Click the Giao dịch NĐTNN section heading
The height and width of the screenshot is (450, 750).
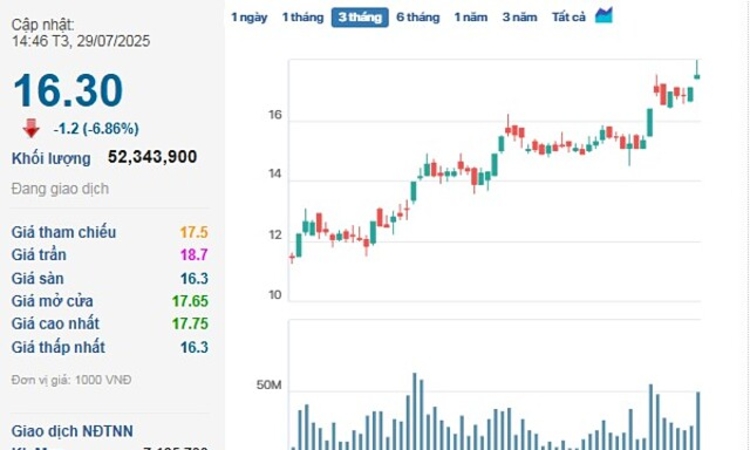pyautogui.click(x=70, y=432)
